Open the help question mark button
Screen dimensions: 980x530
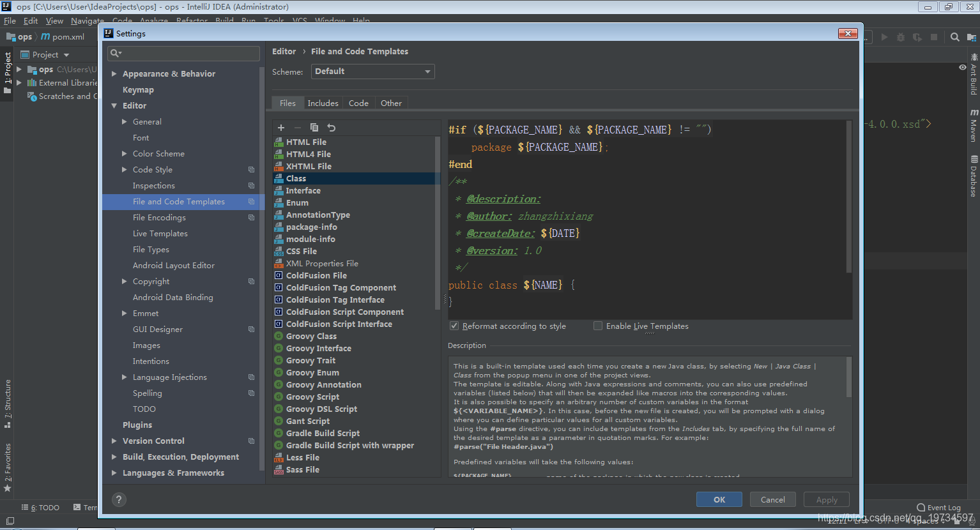click(x=119, y=499)
